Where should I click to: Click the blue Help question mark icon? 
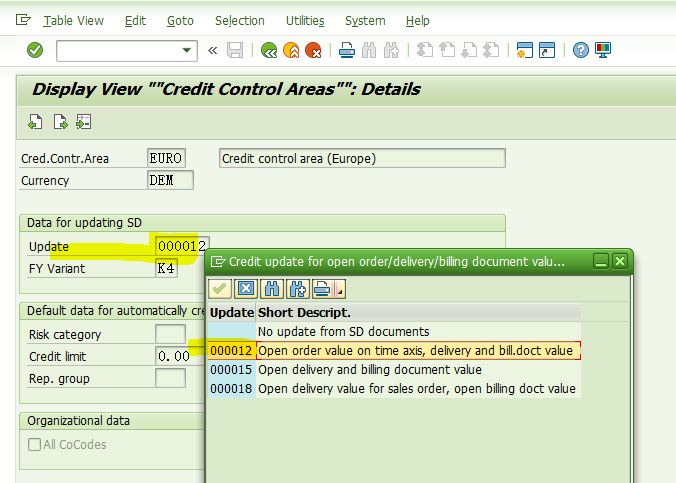(x=581, y=50)
